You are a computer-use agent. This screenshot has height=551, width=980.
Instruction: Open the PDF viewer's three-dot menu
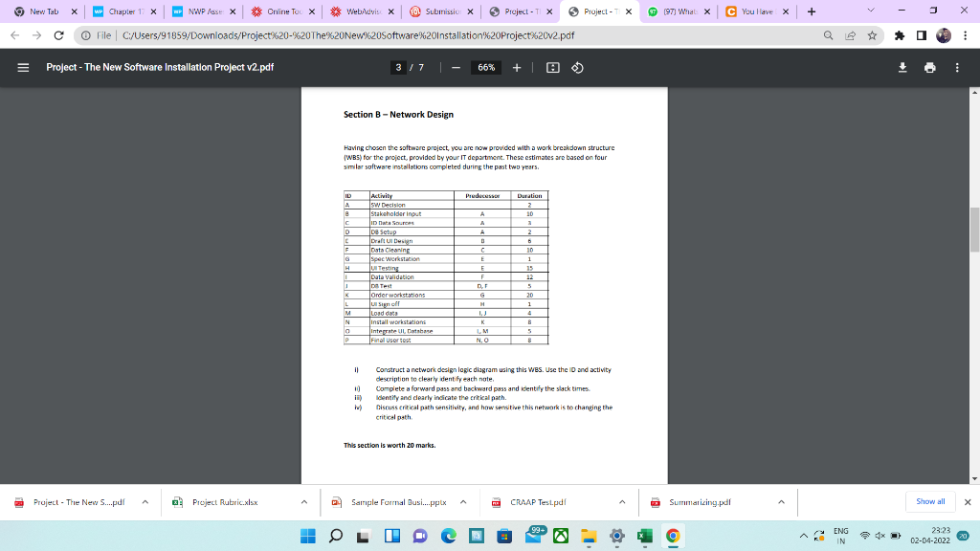click(957, 67)
